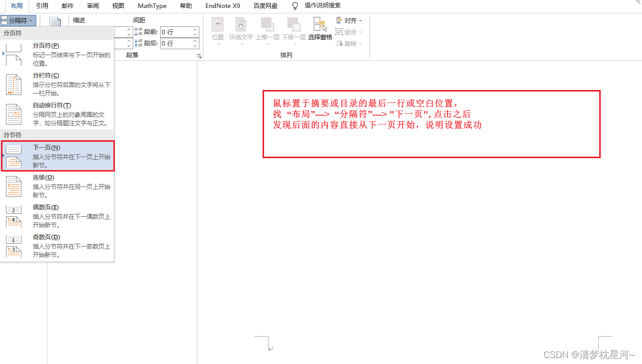Open the 邮件 ribbon tab
Viewport: 642px width, 364px height.
pos(68,6)
